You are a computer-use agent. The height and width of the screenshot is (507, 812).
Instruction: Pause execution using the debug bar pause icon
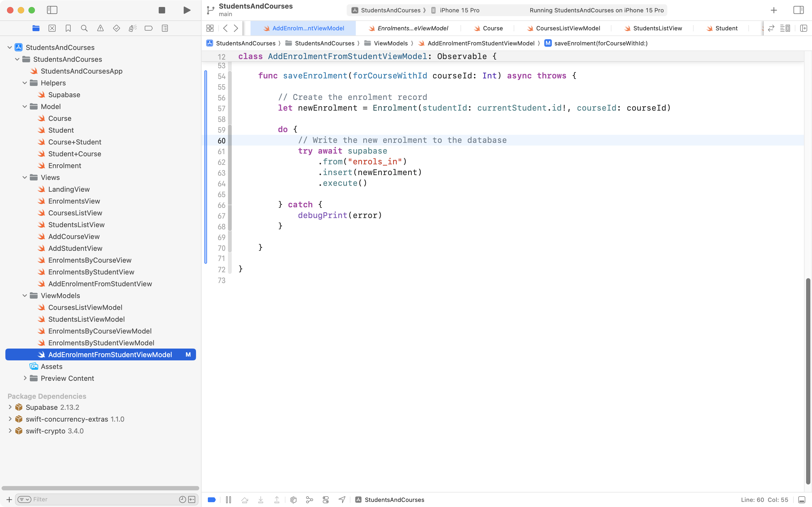(228, 500)
